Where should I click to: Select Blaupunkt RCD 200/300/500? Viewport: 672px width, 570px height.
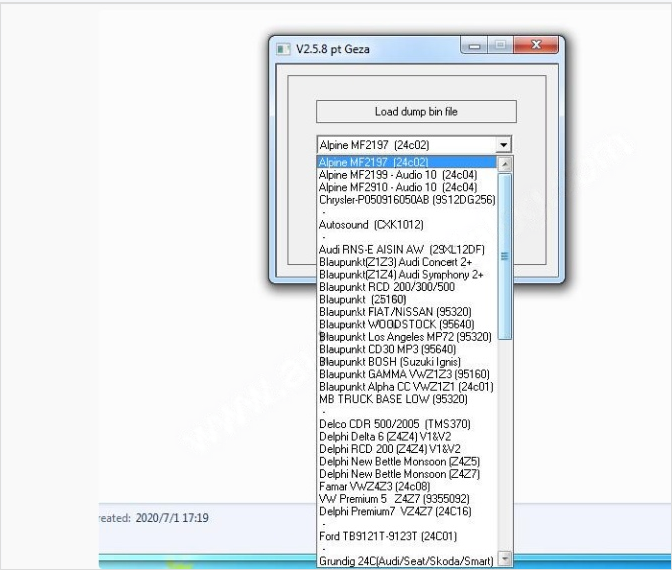tap(407, 286)
